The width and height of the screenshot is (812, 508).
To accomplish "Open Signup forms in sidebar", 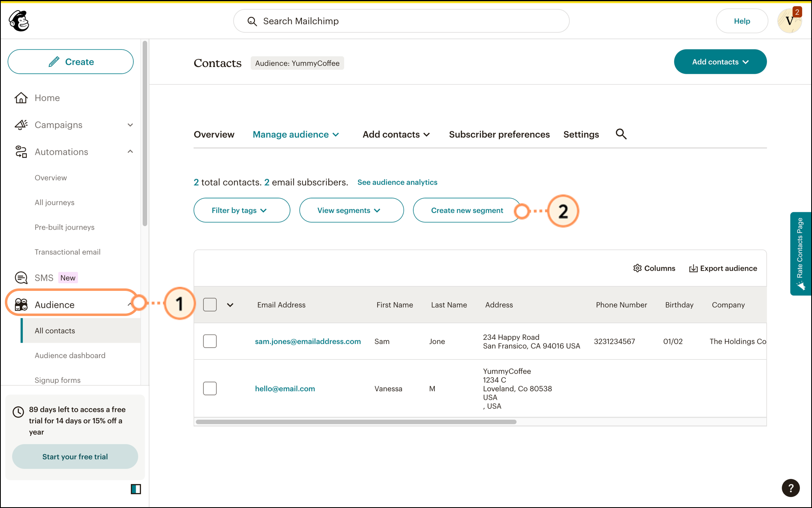I will click(57, 380).
